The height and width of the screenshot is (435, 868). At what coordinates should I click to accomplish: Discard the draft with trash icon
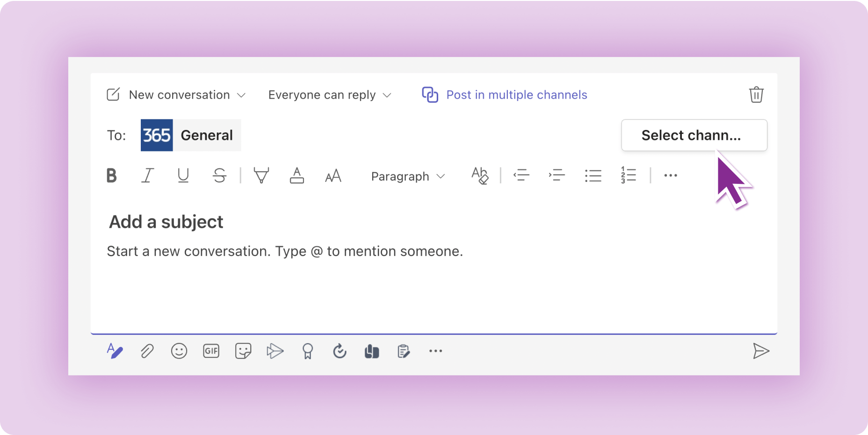[756, 95]
